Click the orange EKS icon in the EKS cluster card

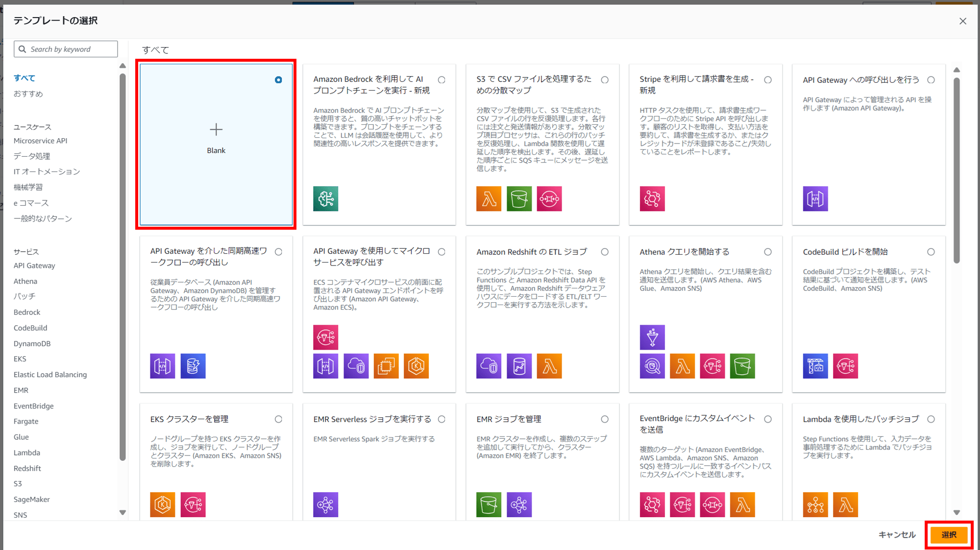(x=163, y=504)
